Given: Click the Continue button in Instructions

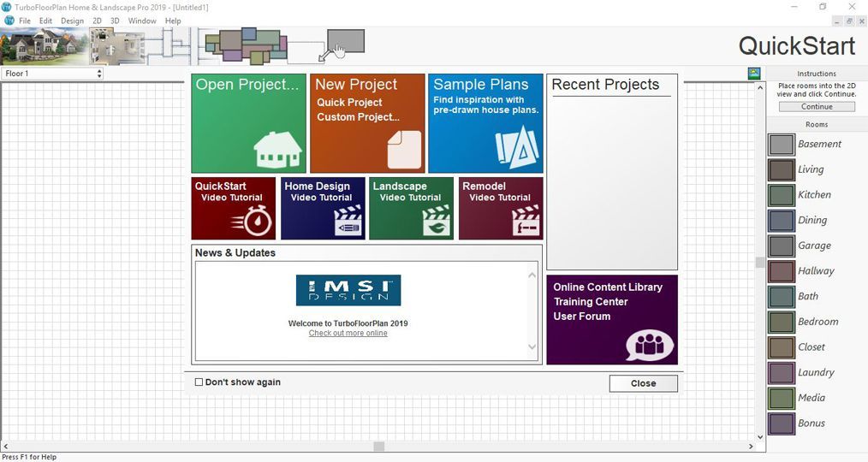Looking at the screenshot, I should tap(817, 106).
